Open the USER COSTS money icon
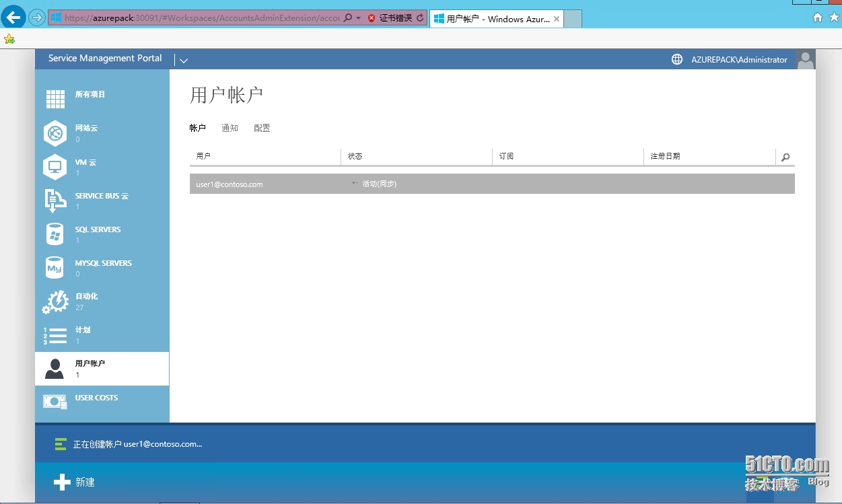The image size is (842, 504). (x=55, y=401)
